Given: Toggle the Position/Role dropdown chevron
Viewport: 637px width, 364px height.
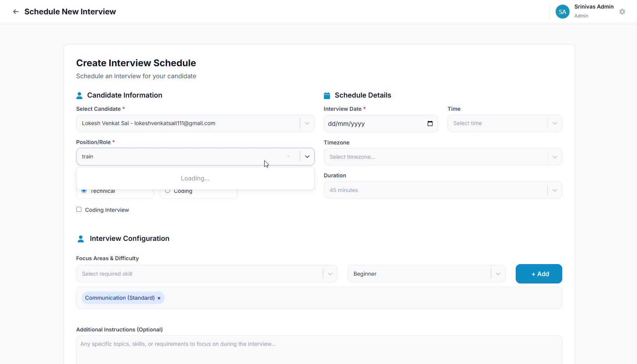Looking at the screenshot, I should (x=307, y=157).
